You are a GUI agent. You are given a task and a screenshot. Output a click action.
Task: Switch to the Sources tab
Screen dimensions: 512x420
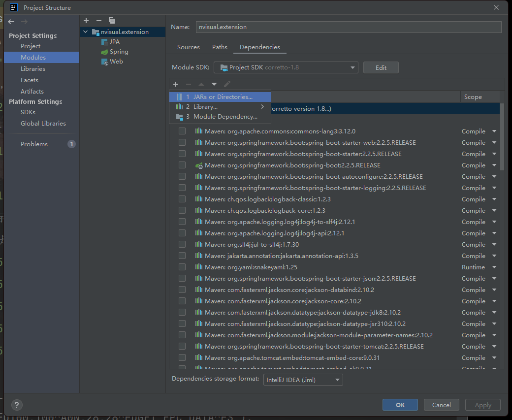(x=188, y=47)
